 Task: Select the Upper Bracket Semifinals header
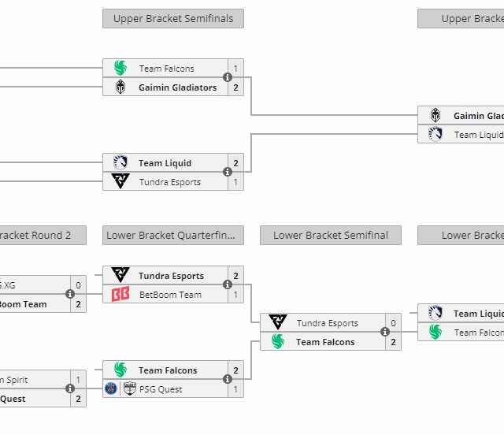pyautogui.click(x=173, y=19)
